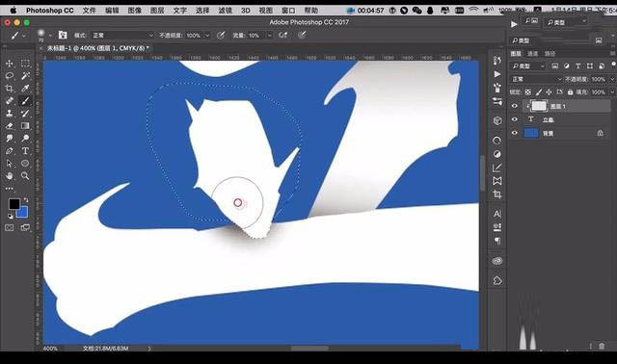Open the 图像 menu

point(135,11)
